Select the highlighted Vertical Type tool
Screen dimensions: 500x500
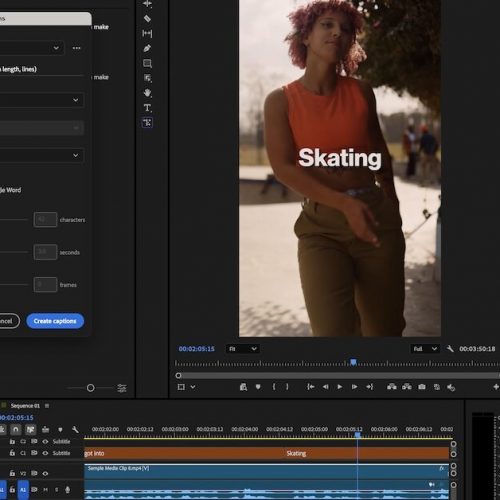[147, 123]
